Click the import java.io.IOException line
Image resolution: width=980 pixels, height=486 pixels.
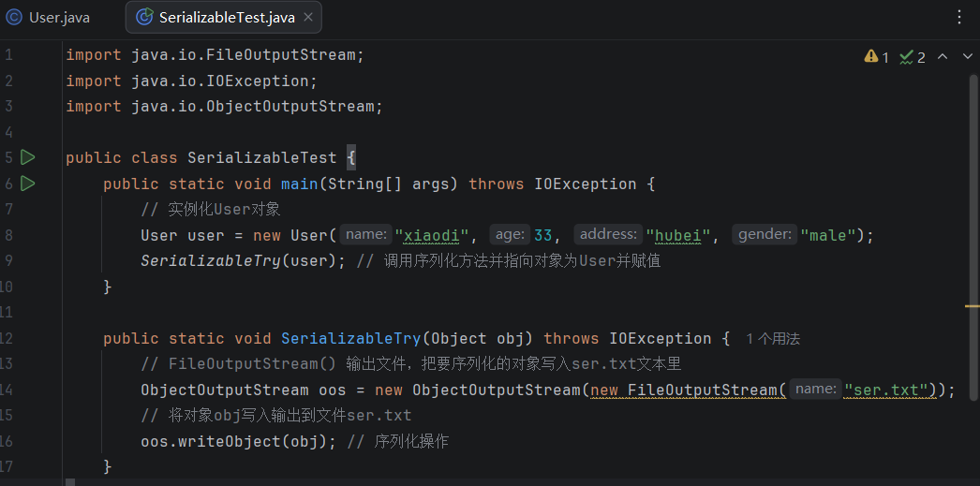coord(192,81)
